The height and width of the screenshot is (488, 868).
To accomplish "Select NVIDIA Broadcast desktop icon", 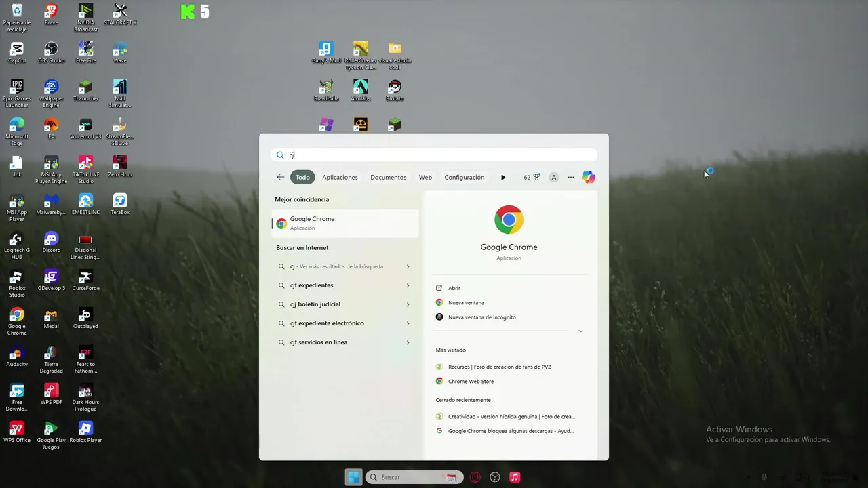I will pyautogui.click(x=85, y=18).
